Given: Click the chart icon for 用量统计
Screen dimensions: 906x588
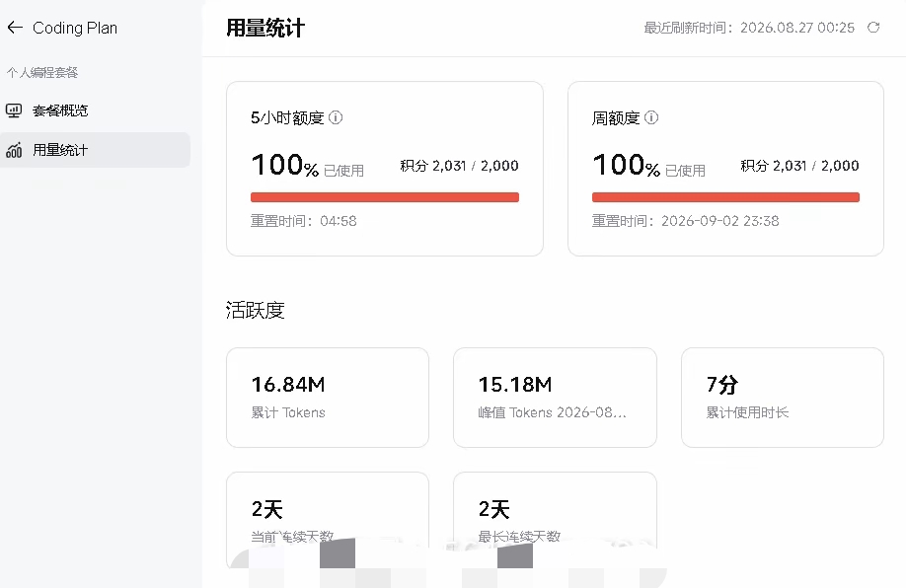Looking at the screenshot, I should tap(14, 150).
